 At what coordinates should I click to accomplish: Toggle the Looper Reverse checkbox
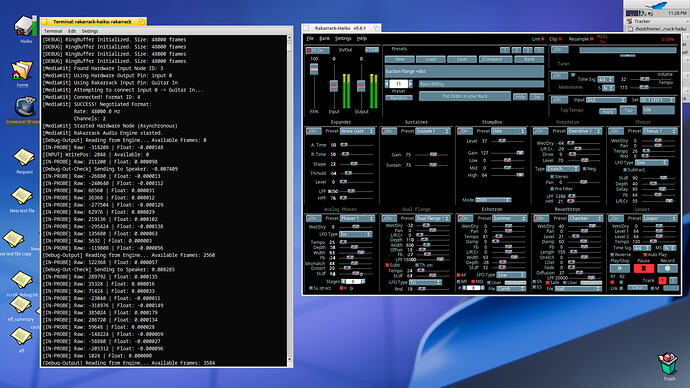pos(612,254)
